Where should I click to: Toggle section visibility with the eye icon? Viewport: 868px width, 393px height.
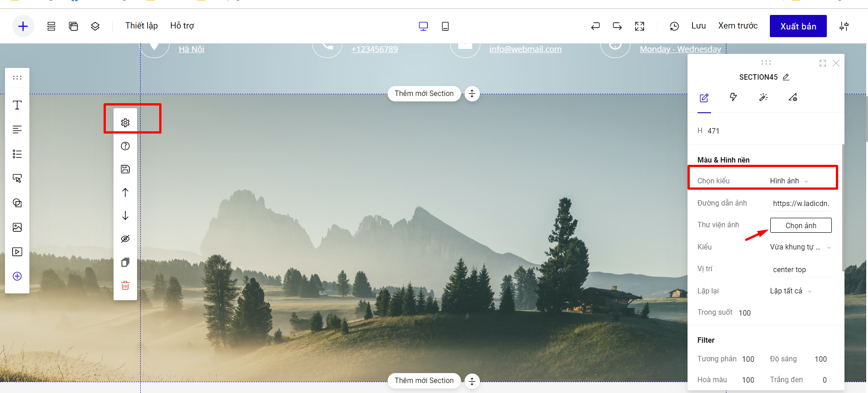125,239
